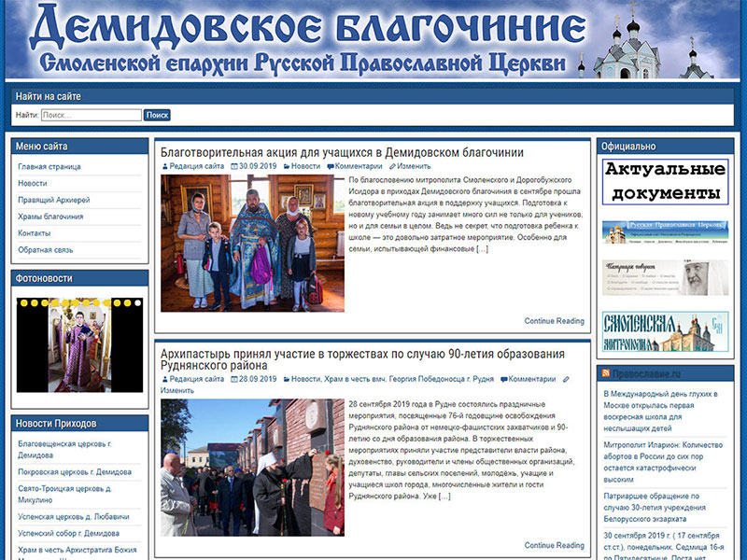This screenshot has width=747, height=560.
Task: Select the white slideshow dot in Фотоновости
Action: coord(137,302)
